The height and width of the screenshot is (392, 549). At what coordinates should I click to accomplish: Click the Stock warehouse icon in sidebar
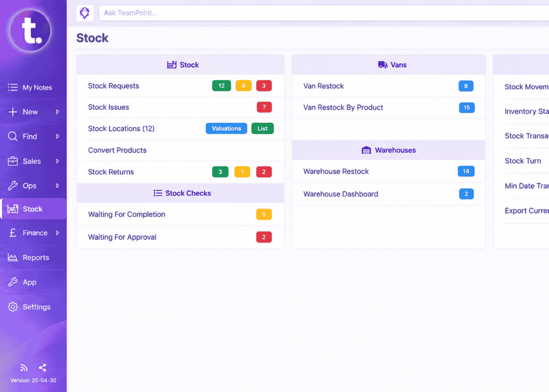point(13,209)
